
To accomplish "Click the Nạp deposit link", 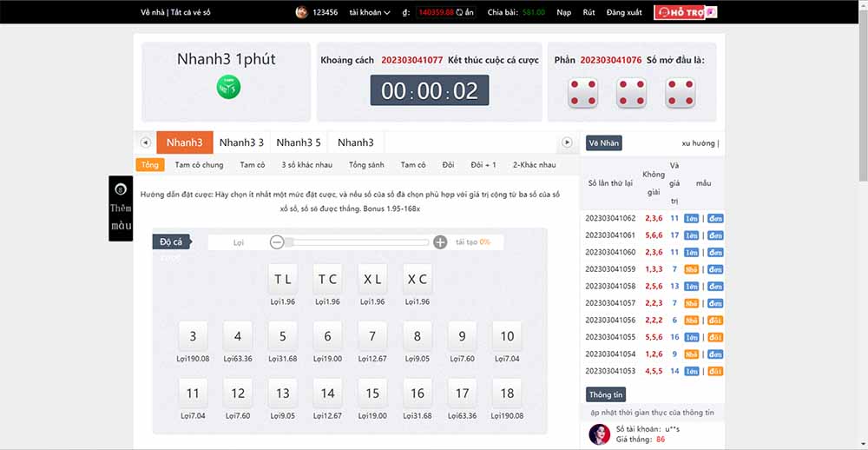I will pyautogui.click(x=564, y=12).
